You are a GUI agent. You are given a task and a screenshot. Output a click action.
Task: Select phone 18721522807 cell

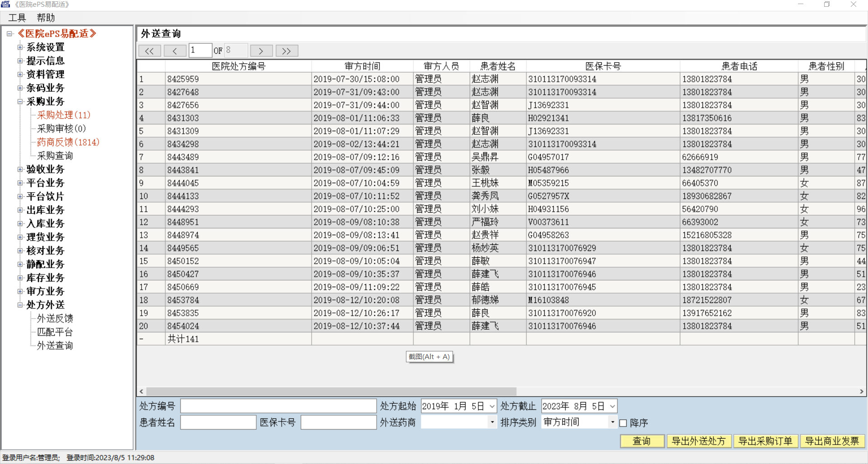coord(739,300)
